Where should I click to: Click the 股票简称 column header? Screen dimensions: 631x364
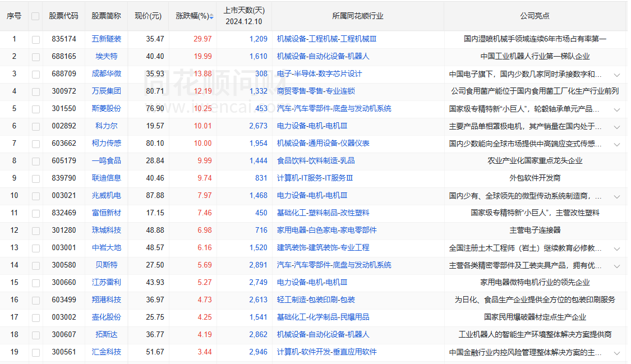[106, 16]
